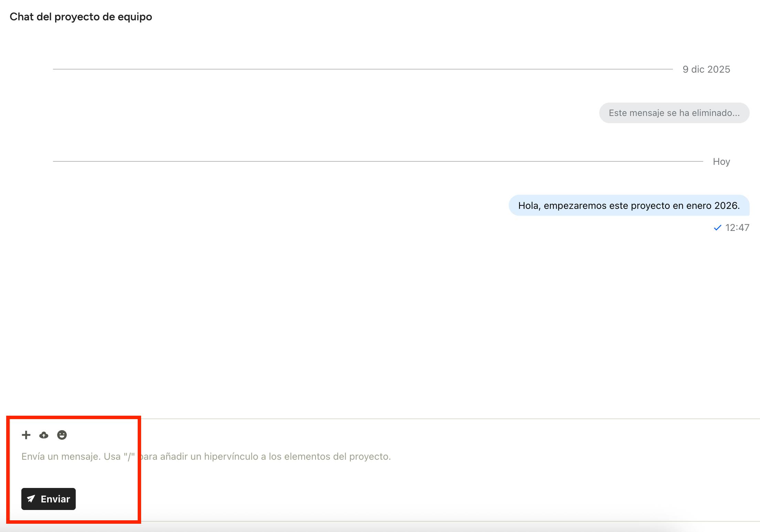Click the word 'Enviar' on the send button
Viewport: 760px width, 532px height.
[x=55, y=499]
